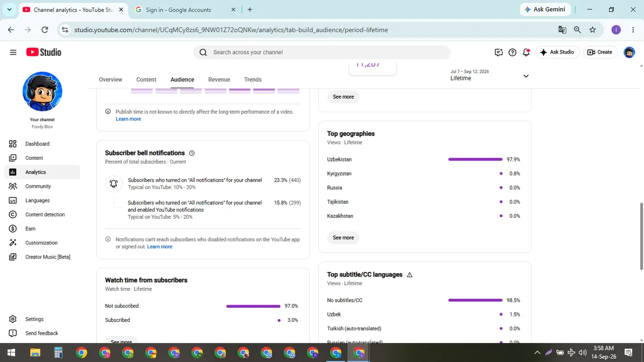Click the Tajikistan geography row
This screenshot has height=362, width=644.
(x=424, y=202)
